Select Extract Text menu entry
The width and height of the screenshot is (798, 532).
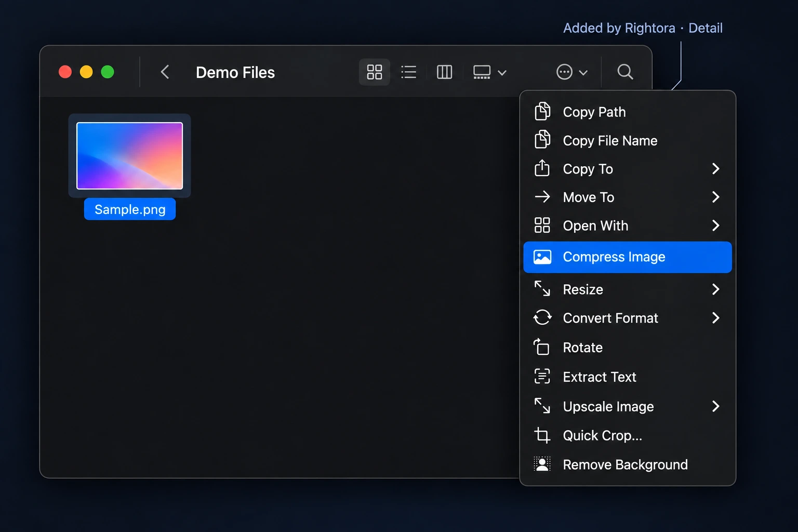point(628,377)
